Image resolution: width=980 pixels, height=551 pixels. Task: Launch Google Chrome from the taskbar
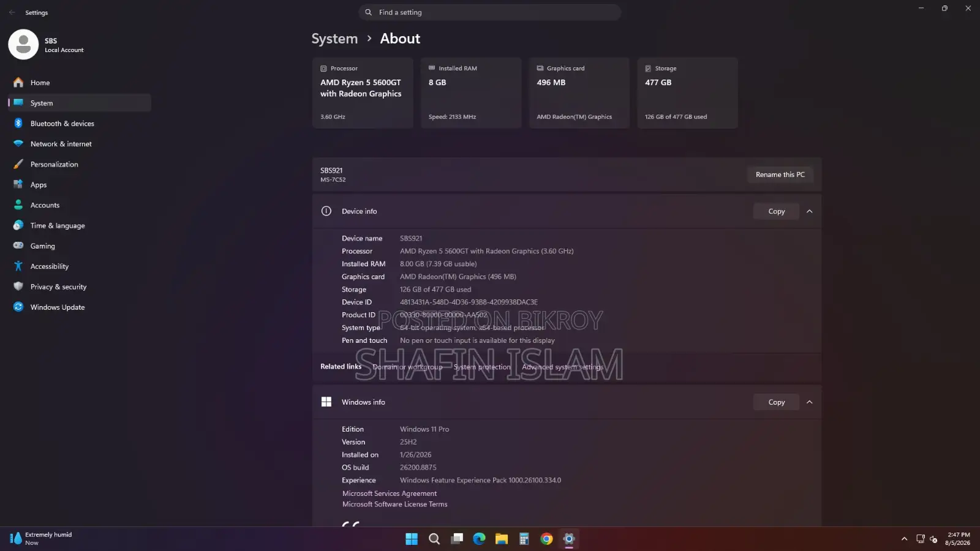(547, 539)
